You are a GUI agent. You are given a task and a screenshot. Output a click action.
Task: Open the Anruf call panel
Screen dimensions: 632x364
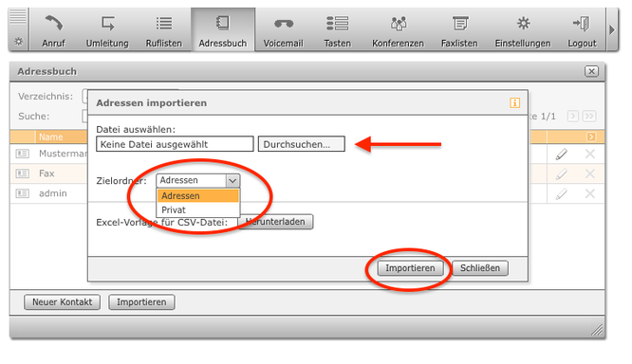tap(53, 30)
